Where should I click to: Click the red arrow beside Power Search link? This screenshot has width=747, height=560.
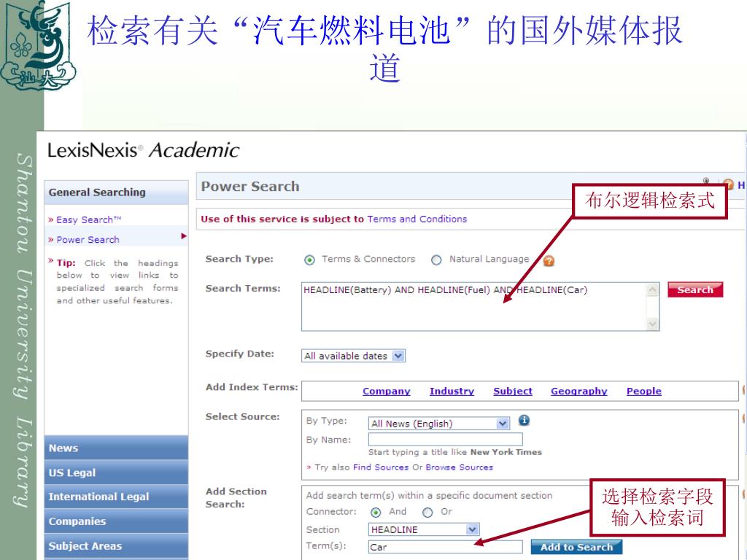(184, 236)
